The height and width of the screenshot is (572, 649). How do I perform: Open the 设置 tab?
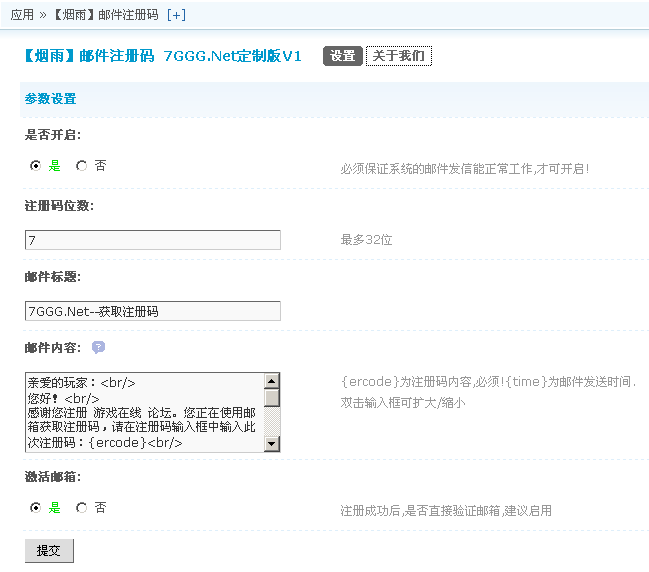click(x=343, y=56)
